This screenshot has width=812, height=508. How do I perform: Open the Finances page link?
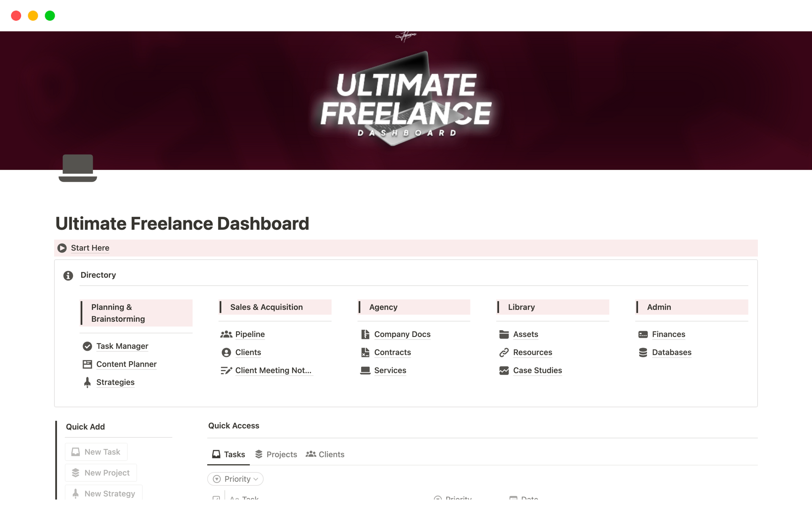pyautogui.click(x=668, y=334)
